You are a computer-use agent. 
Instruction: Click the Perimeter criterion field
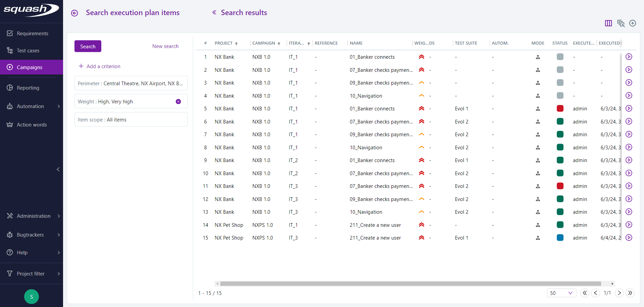131,84
